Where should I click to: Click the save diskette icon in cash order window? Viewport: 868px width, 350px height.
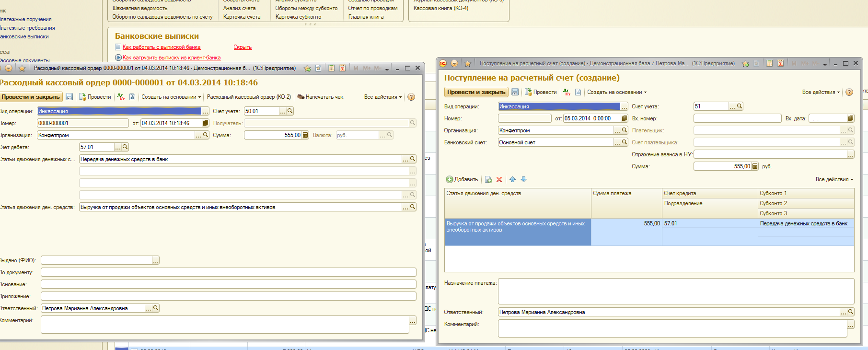pyautogui.click(x=69, y=97)
